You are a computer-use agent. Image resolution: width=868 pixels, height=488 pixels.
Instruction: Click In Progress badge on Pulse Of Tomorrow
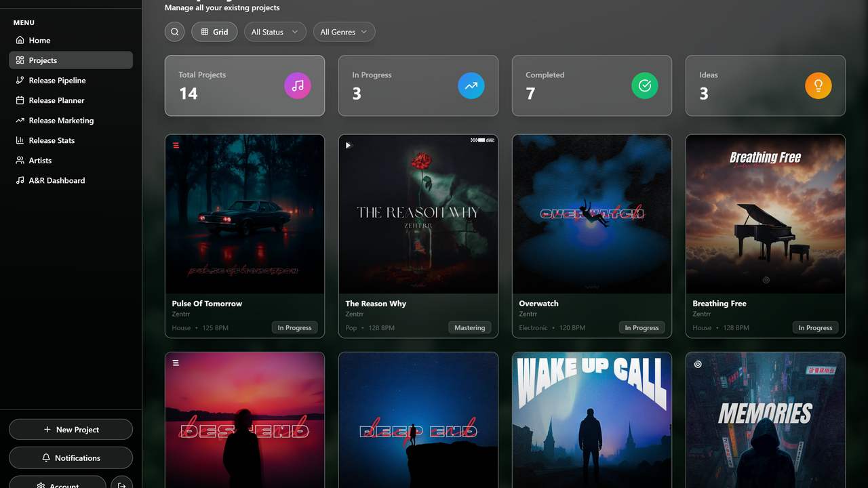[x=295, y=328]
